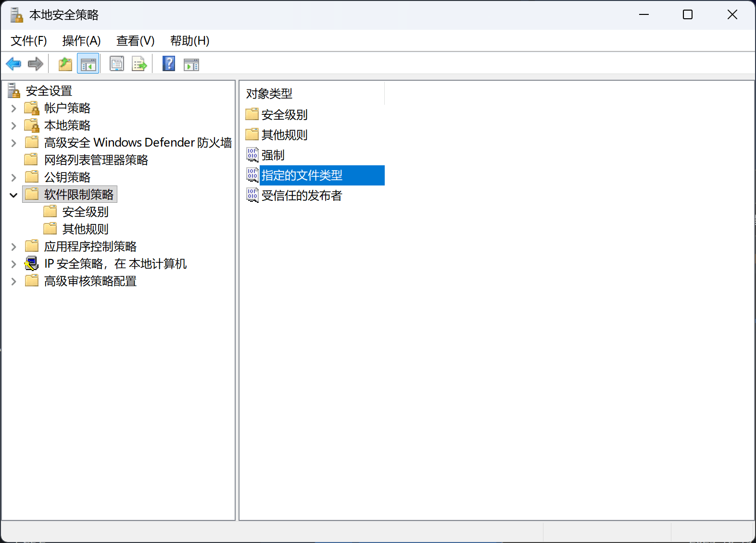Screen dimensions: 756x543
Task: Select 网络列表管理器策略 in the tree
Action: click(96, 160)
